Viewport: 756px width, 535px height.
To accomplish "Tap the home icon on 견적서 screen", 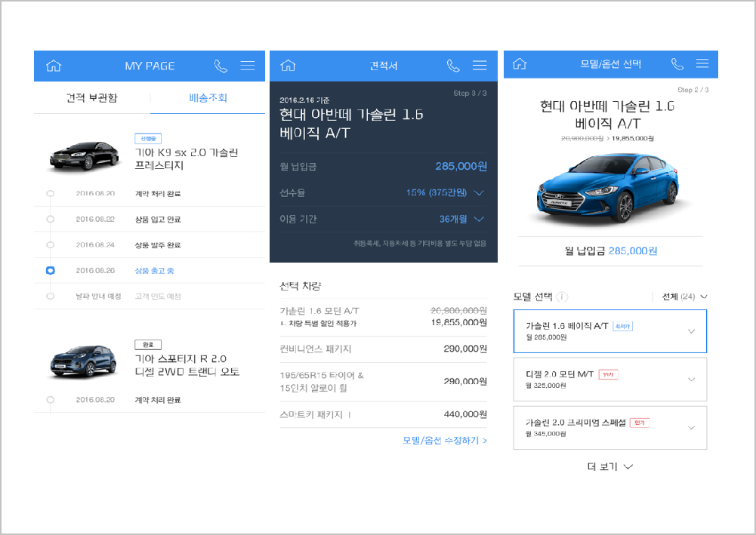I will tap(288, 65).
